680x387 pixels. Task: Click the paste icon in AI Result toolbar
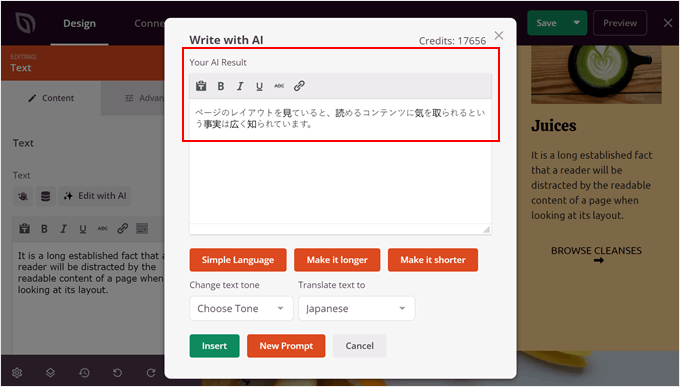[x=201, y=86]
